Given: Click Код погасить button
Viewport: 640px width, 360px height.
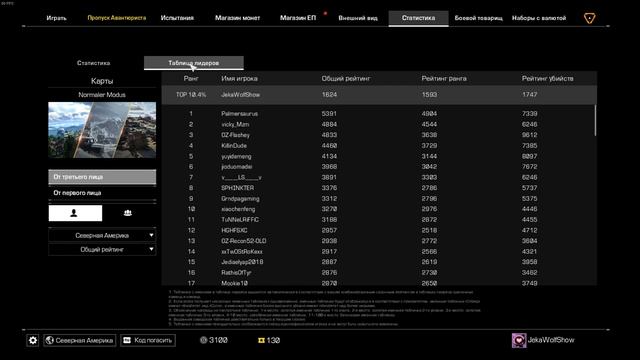Looking at the screenshot, I should 148,340.
